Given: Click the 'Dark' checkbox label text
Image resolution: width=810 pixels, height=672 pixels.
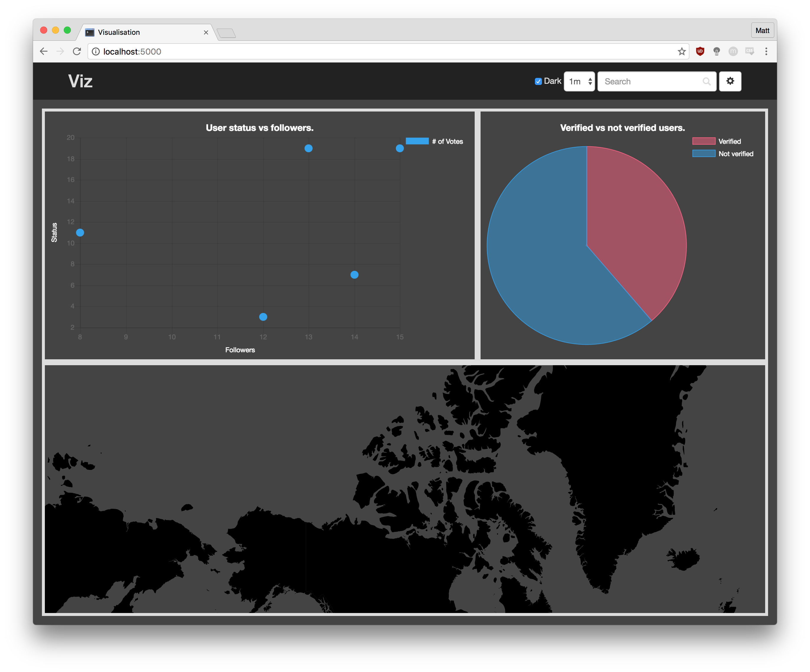Looking at the screenshot, I should coord(552,81).
